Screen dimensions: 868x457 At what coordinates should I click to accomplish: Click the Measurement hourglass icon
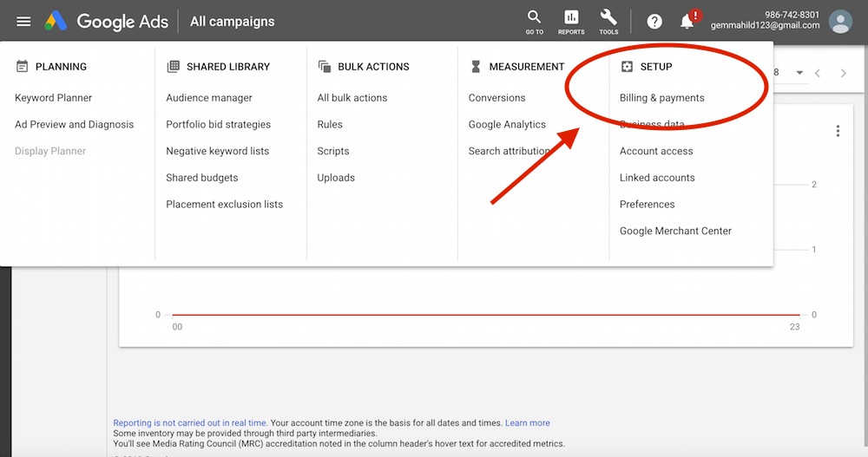pyautogui.click(x=476, y=67)
